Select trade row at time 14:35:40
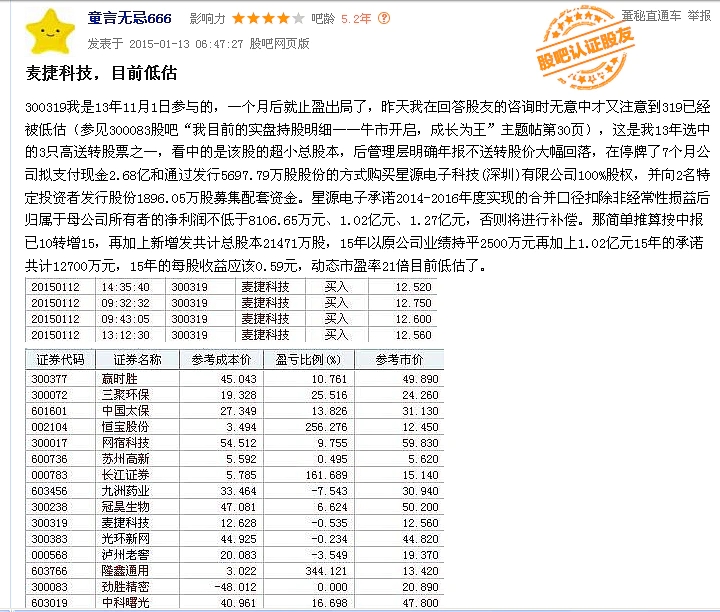This screenshot has height=612, width=720. (x=231, y=287)
